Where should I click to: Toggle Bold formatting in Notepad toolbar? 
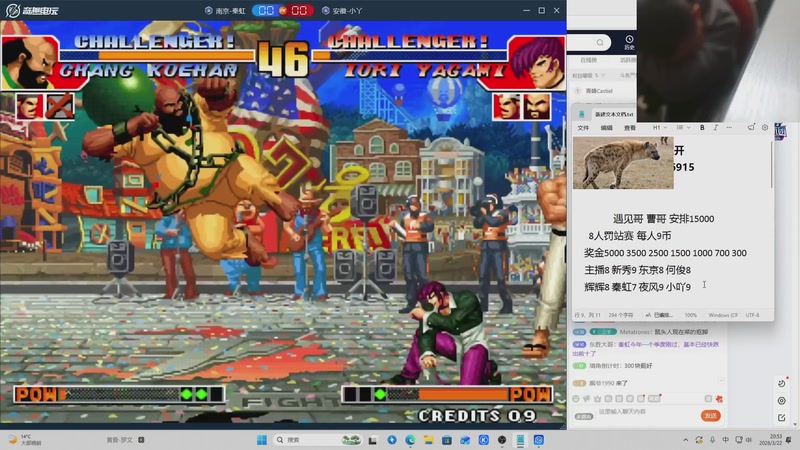pyautogui.click(x=702, y=128)
